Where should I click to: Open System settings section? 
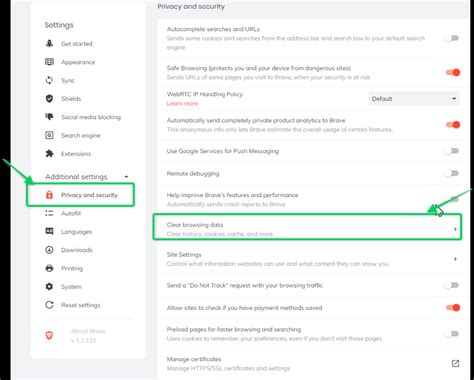pos(71,286)
